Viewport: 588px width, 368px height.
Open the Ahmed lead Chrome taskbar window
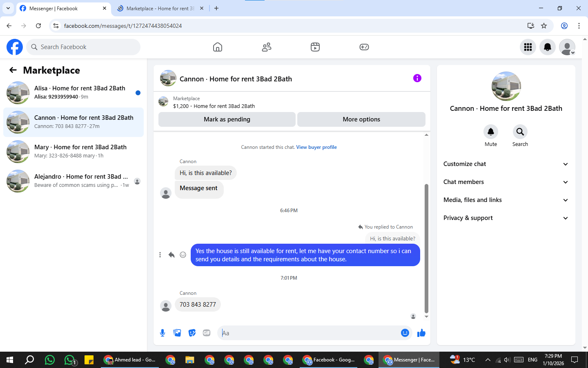click(130, 360)
